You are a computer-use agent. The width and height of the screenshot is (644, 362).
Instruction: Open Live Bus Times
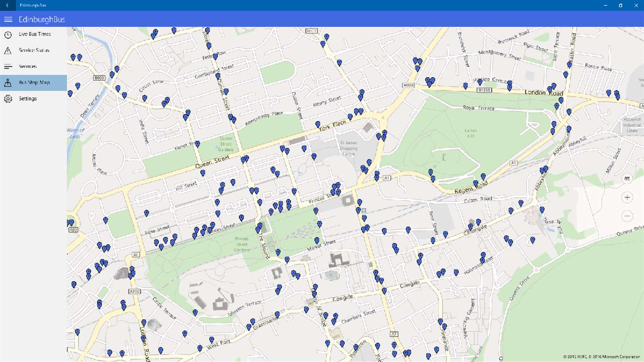coord(34,34)
